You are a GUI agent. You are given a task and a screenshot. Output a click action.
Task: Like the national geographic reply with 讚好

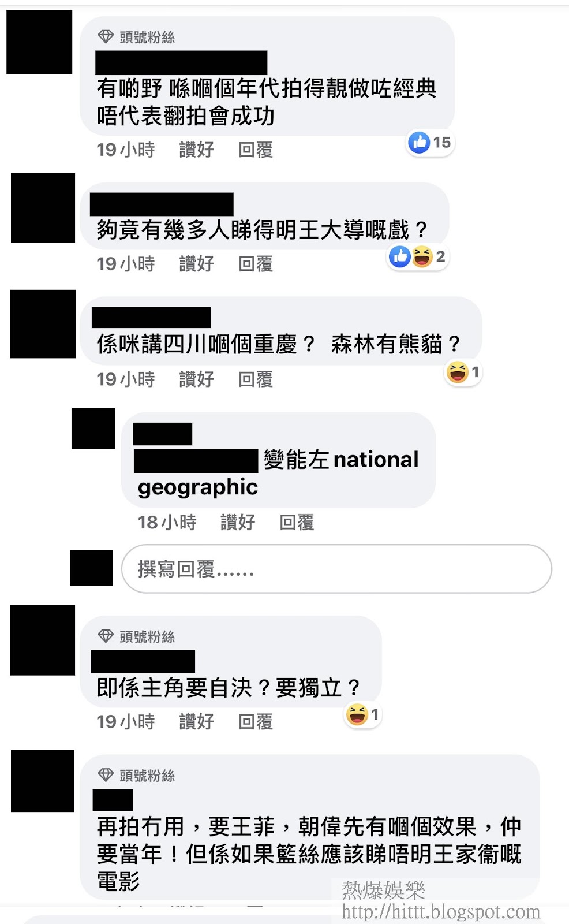[x=238, y=523]
